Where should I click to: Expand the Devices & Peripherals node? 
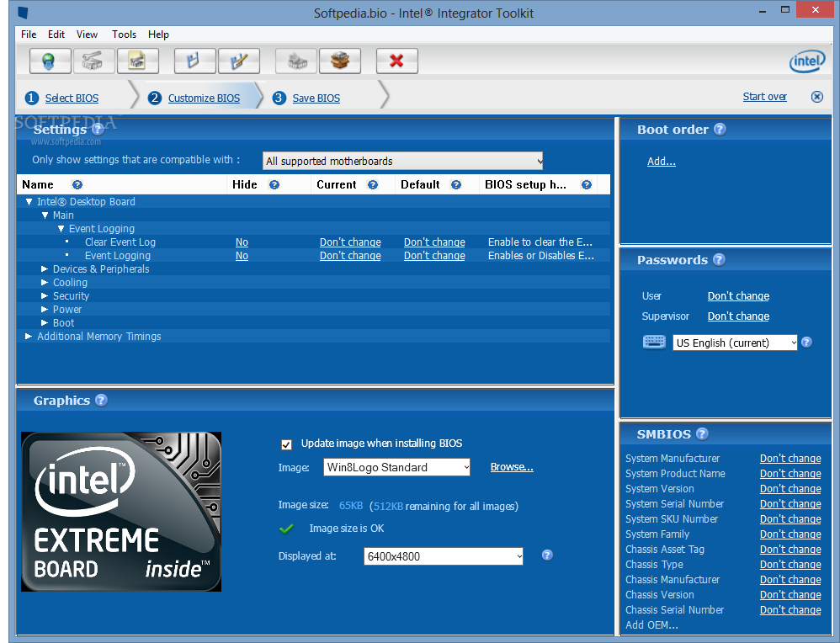pos(45,269)
